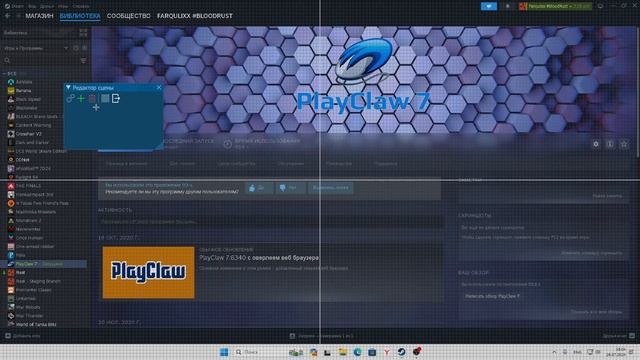Open the Поддержка tab
The height and width of the screenshot is (360, 640).
[x=385, y=164]
